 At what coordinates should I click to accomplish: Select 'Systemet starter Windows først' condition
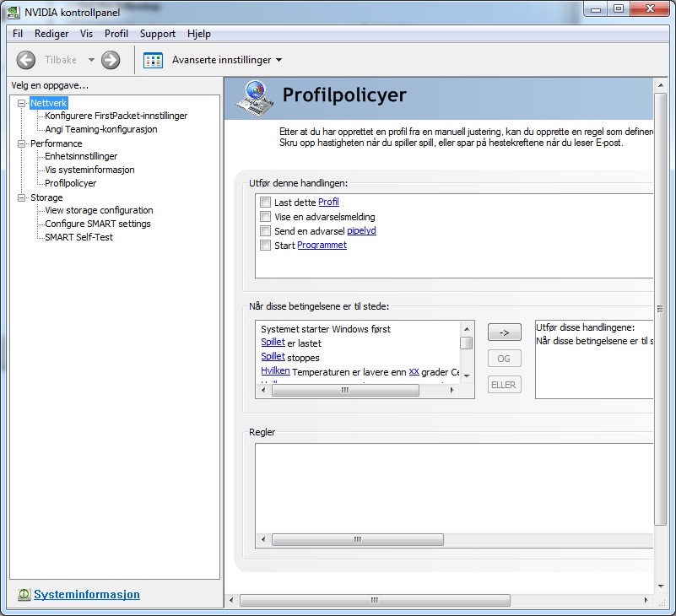click(x=326, y=329)
